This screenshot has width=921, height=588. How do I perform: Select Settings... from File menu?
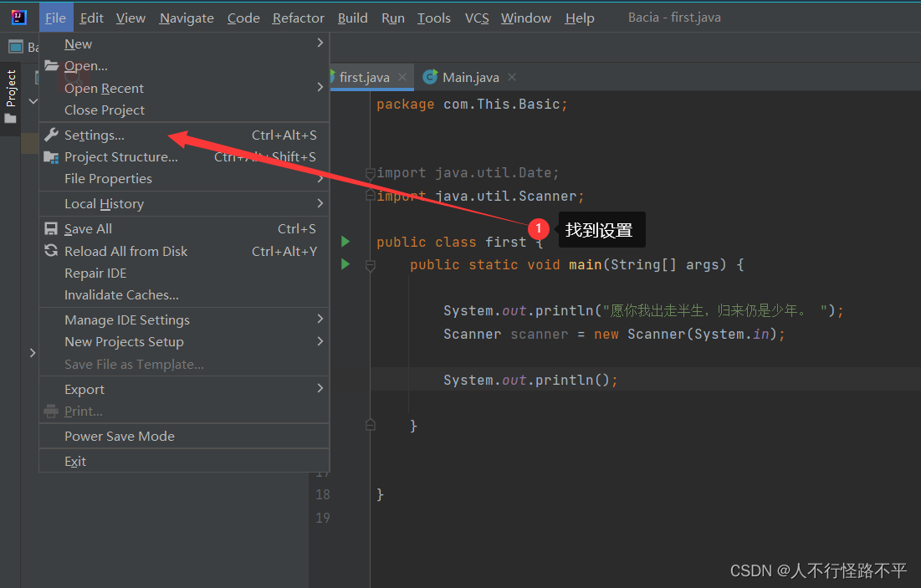pyautogui.click(x=184, y=135)
